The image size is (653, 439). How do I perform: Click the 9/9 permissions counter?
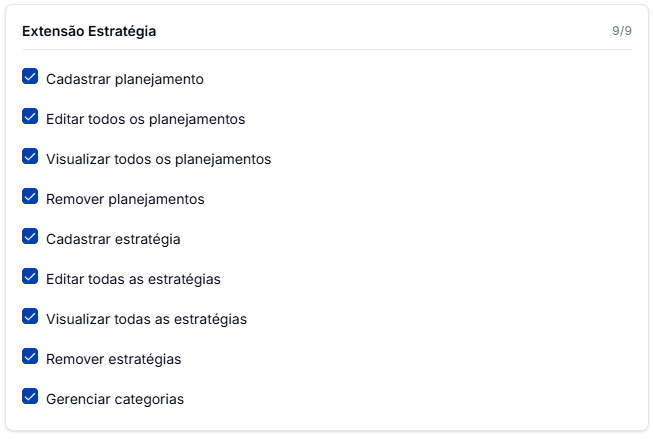click(x=622, y=31)
